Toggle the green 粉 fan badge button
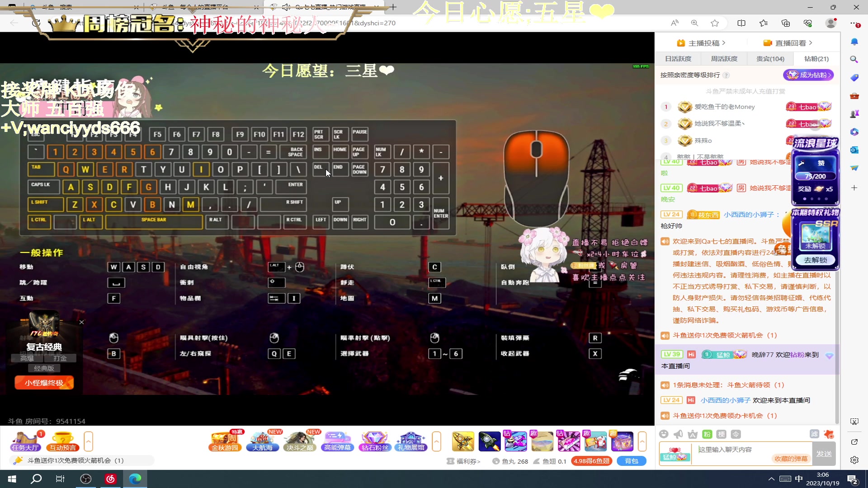868x488 pixels. point(707,434)
